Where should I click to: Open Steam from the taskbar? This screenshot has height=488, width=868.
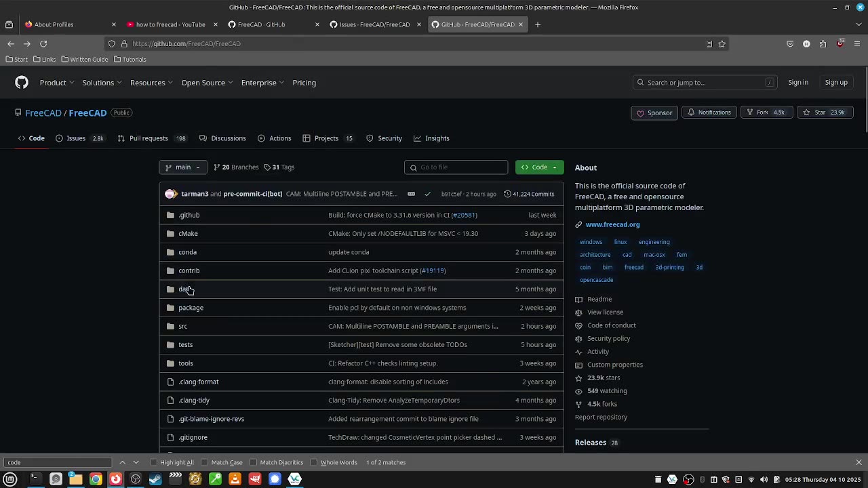coord(155,479)
